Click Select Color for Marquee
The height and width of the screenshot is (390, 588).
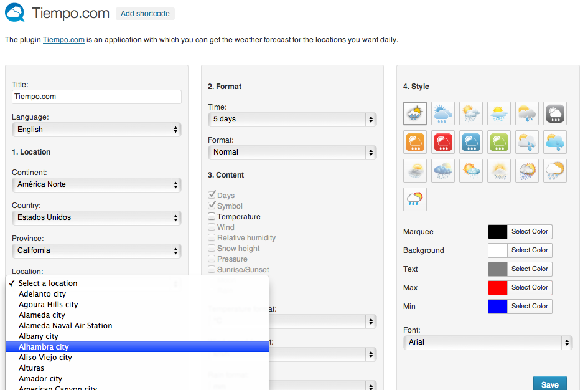530,232
